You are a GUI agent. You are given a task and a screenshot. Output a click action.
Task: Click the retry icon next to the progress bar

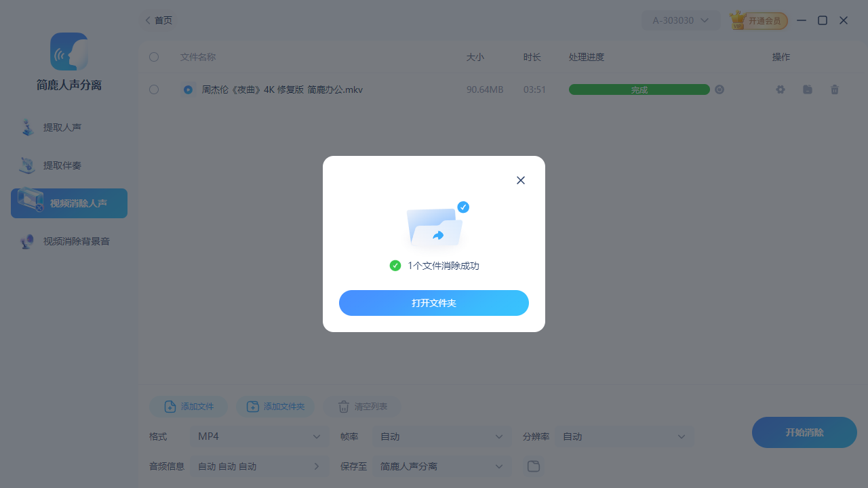(719, 89)
